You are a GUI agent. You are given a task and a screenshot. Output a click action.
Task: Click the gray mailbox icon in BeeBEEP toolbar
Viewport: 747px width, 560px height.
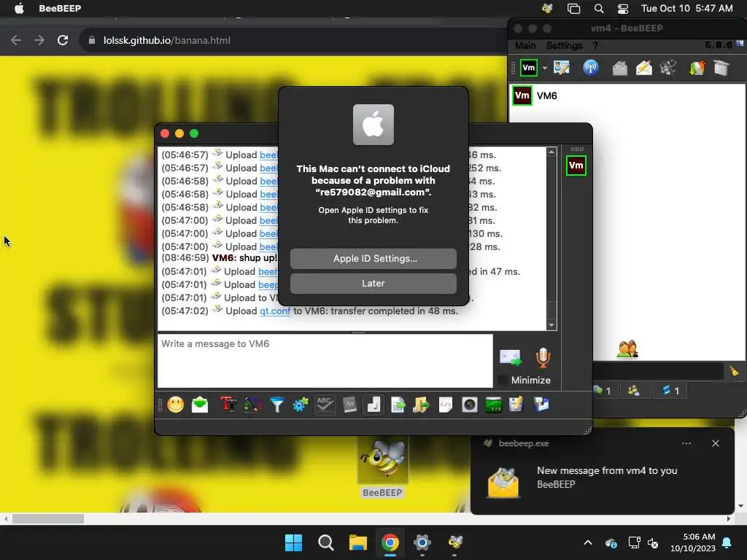(619, 68)
